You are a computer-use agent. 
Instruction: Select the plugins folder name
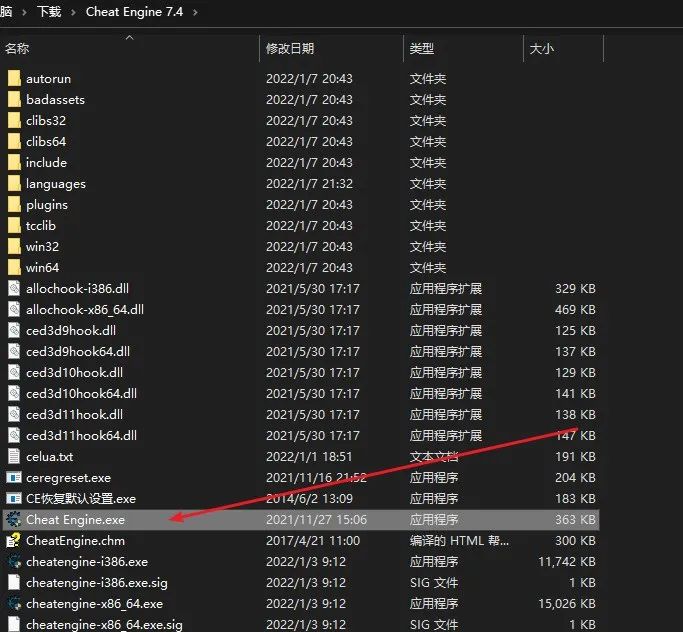click(x=47, y=205)
